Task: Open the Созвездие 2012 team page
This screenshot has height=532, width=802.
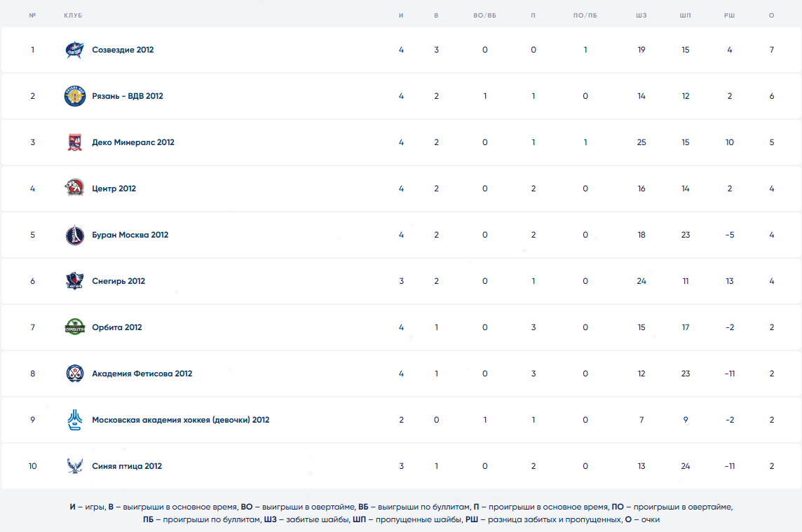Action: (x=123, y=50)
